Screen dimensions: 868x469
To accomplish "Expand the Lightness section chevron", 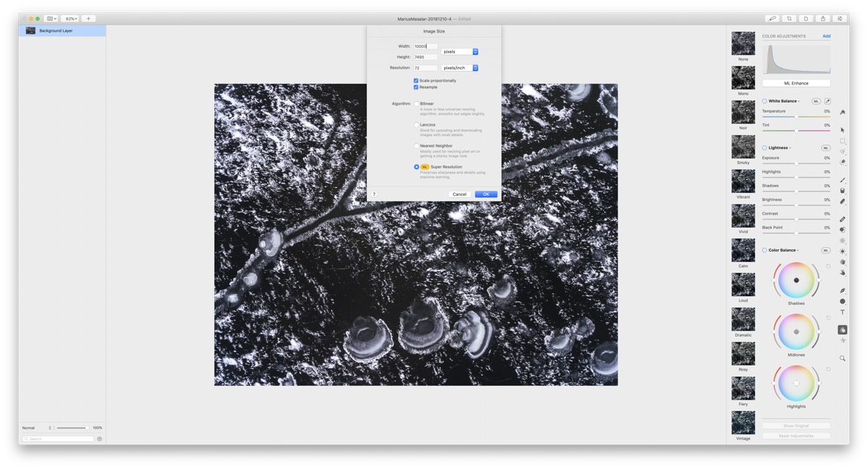I will pos(791,148).
